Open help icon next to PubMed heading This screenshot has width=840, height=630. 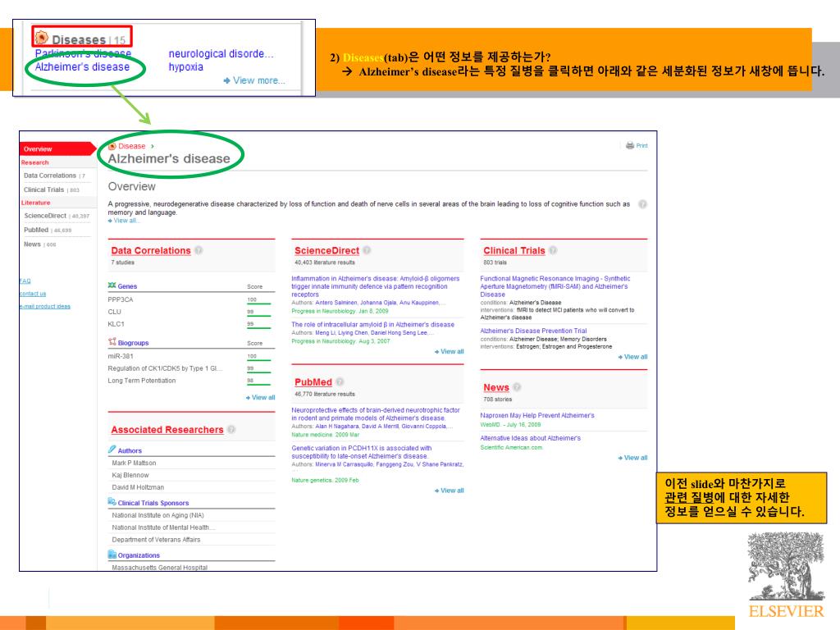340,382
